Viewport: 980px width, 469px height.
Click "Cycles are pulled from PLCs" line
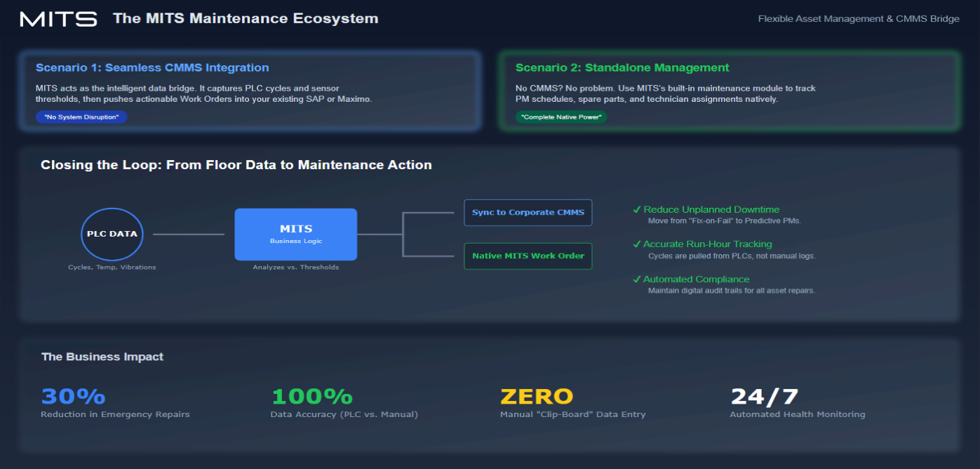[732, 256]
